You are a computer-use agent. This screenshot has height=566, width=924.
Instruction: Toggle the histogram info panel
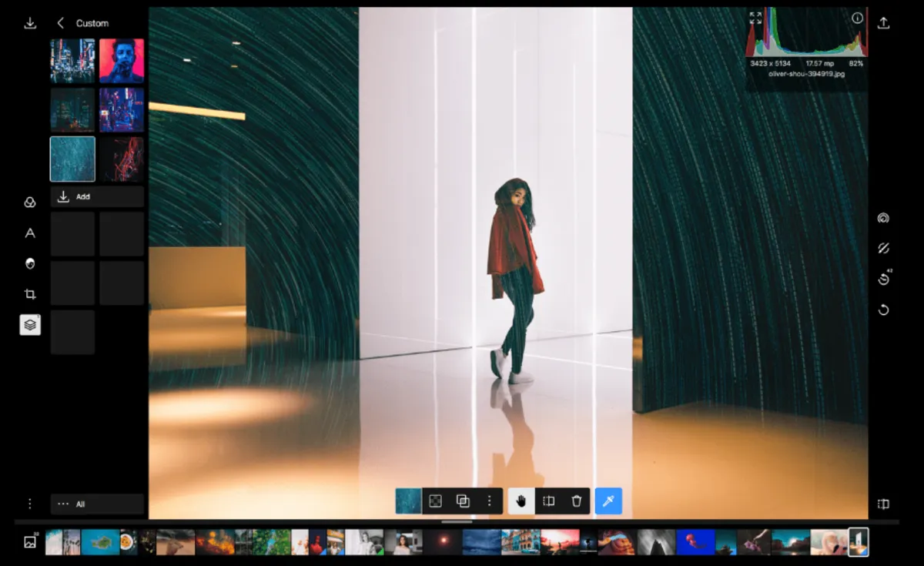pyautogui.click(x=858, y=17)
